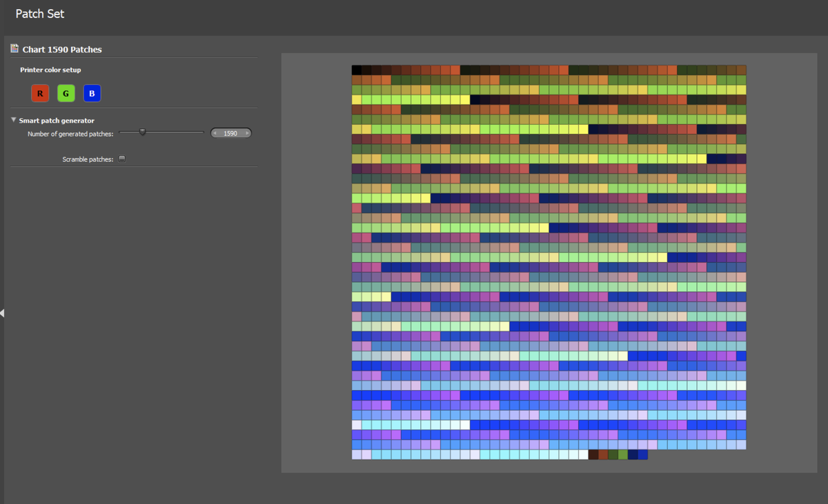
Task: Select the brown patch at chart's top-right corner
Action: (x=741, y=70)
